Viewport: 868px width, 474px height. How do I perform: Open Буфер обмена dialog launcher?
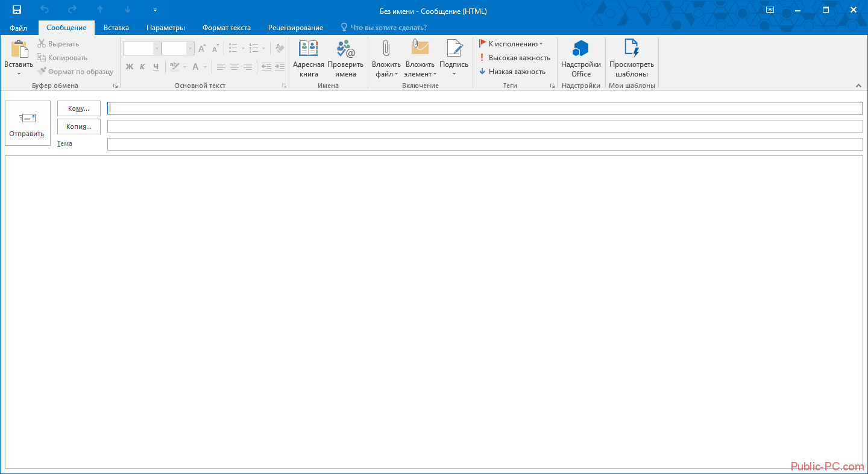click(115, 86)
